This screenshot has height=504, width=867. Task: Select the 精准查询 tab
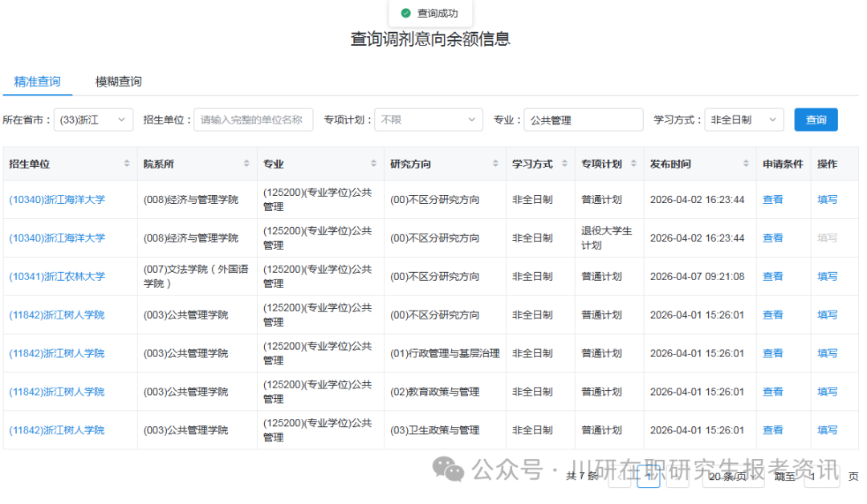tap(37, 81)
